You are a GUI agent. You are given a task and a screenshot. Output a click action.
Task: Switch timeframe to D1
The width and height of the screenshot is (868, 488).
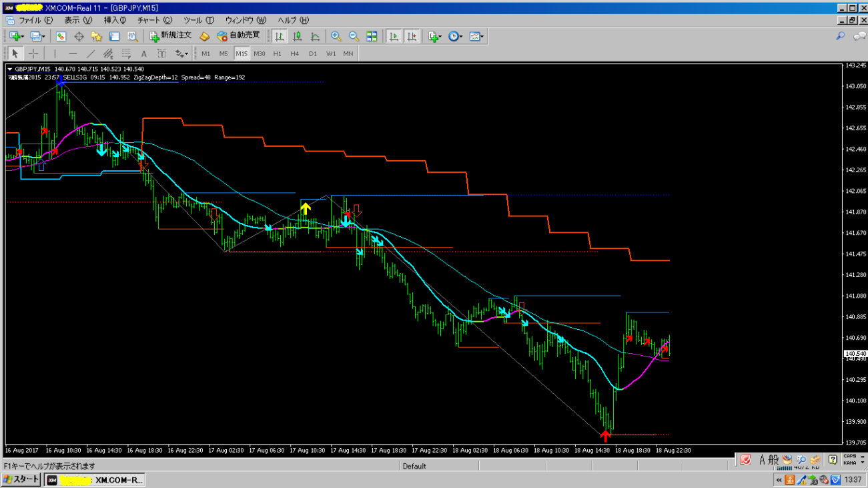coord(313,53)
